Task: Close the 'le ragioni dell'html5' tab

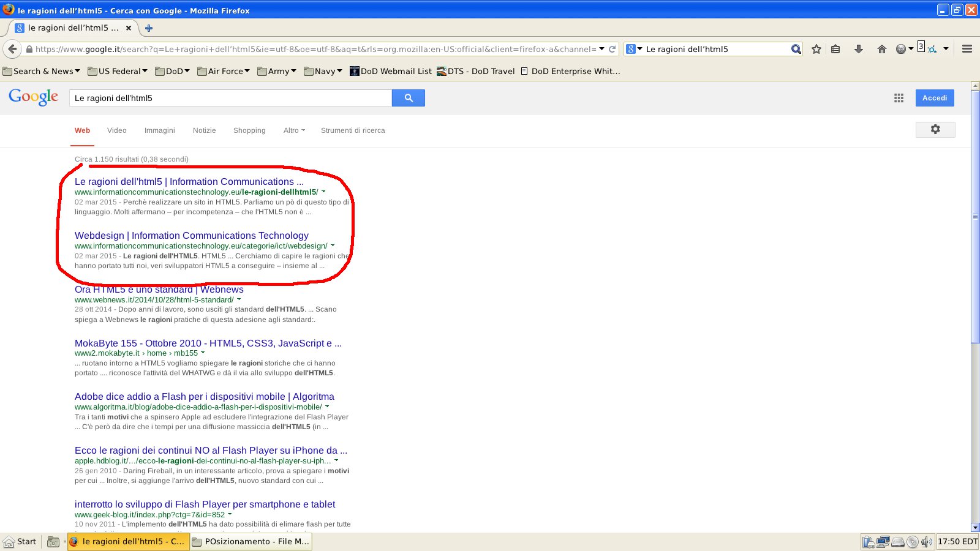Action: click(x=129, y=28)
